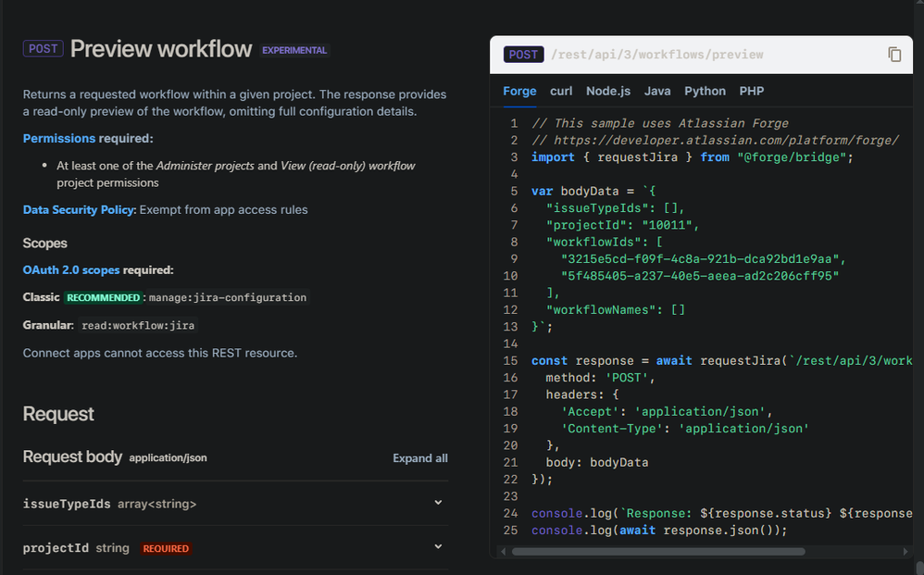Viewport: 924px width, 575px height.
Task: Click the /rest/api/3/workflows/preview endpoint path
Action: [x=657, y=55]
